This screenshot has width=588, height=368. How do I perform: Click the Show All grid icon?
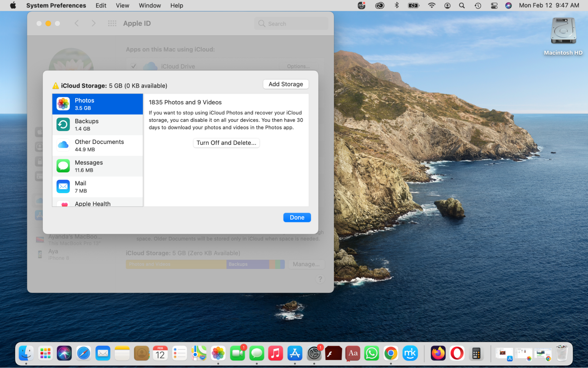112,23
